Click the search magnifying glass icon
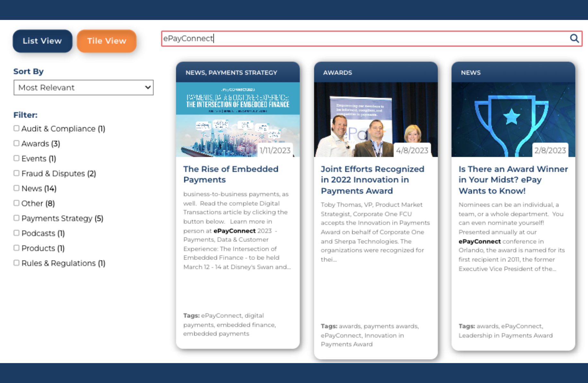 [574, 39]
